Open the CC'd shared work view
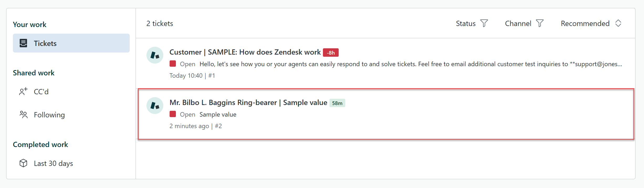This screenshot has height=188, width=644. click(41, 92)
